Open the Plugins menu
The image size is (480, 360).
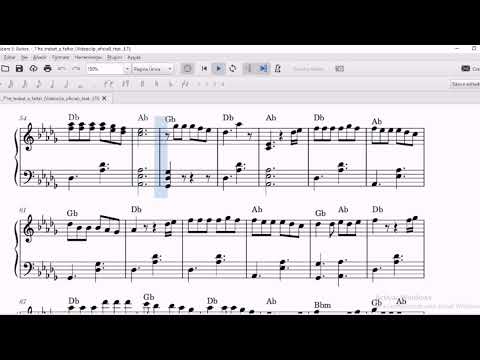pos(114,57)
